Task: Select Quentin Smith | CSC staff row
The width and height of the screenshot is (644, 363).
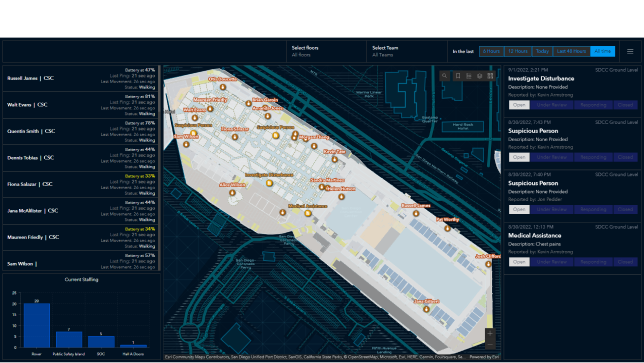Action: [80, 131]
